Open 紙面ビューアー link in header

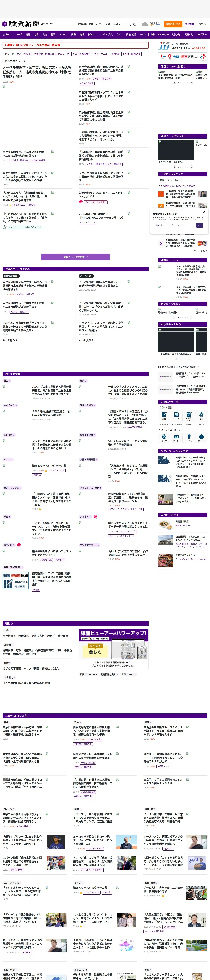(x=96, y=24)
